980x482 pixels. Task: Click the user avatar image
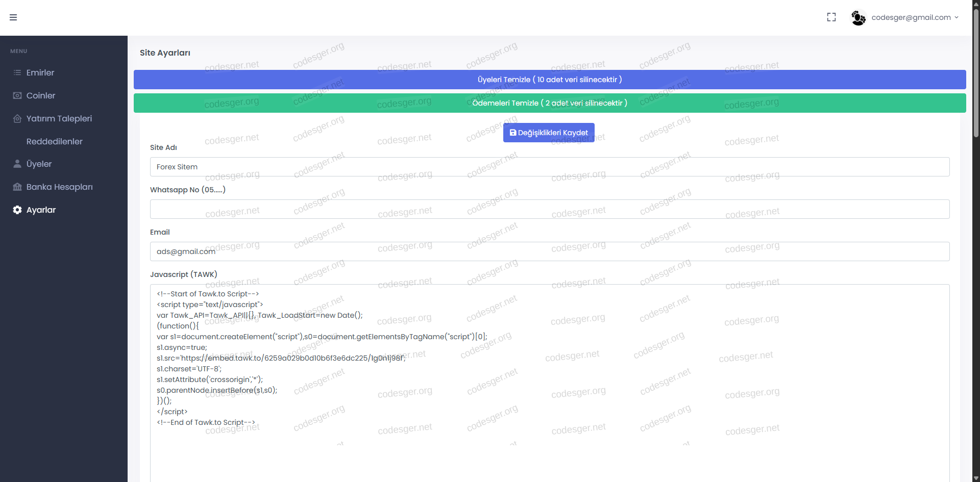coord(858,18)
